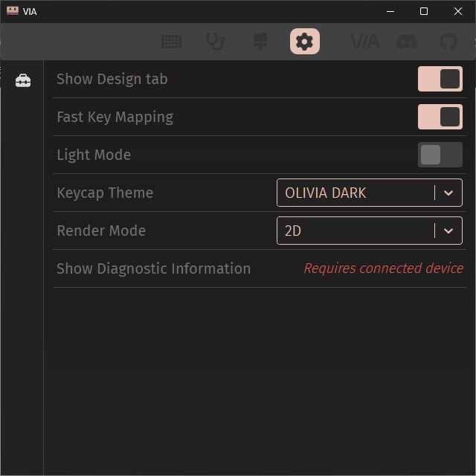The image size is (476, 476).
Task: Click the VIA logo in toolbar
Action: tap(364, 42)
